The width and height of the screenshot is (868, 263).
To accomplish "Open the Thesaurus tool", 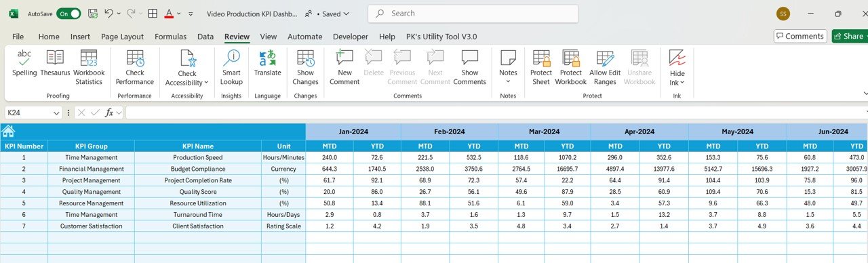I will point(55,66).
